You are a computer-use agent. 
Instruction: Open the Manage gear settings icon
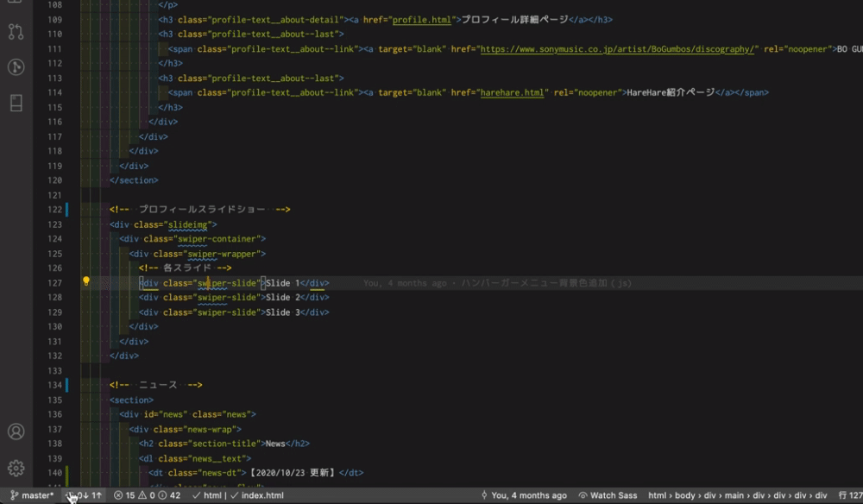click(x=16, y=468)
